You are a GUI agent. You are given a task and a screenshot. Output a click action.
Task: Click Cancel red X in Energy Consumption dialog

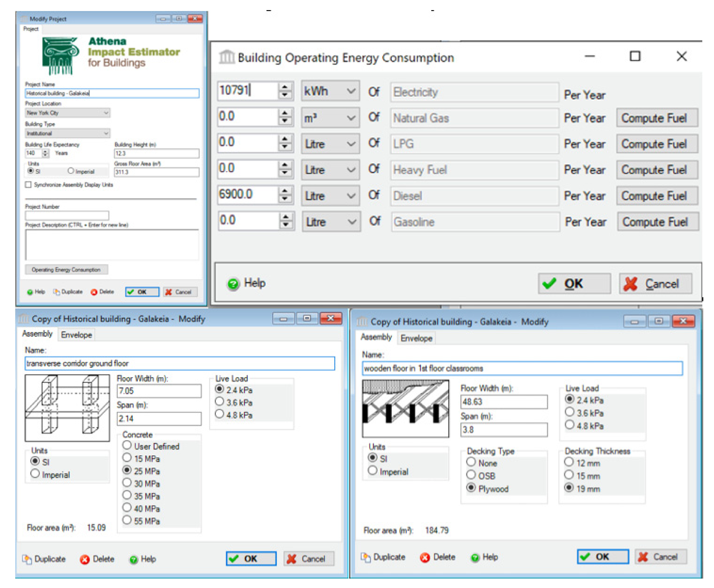coord(630,284)
